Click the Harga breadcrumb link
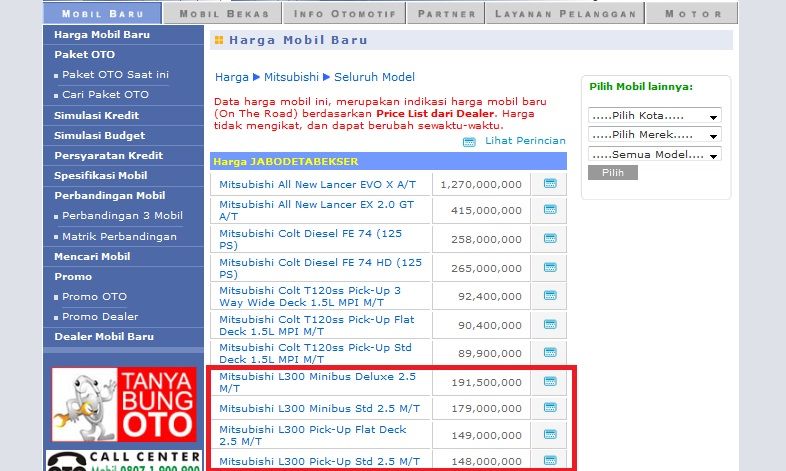 [x=232, y=77]
